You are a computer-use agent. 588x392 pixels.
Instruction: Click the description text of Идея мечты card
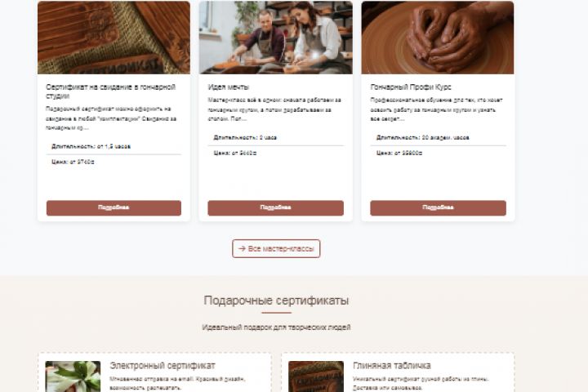tap(274, 109)
